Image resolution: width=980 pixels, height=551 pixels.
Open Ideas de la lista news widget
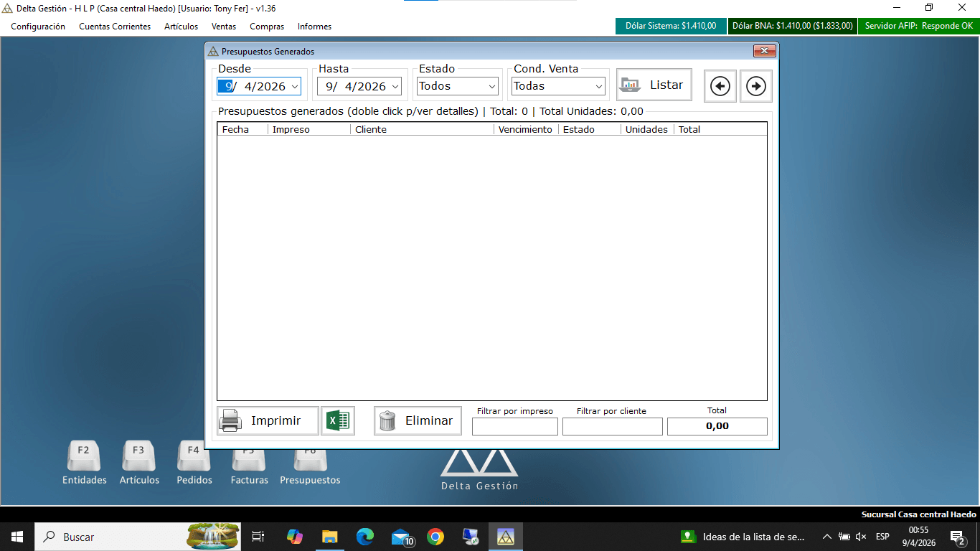tap(743, 537)
